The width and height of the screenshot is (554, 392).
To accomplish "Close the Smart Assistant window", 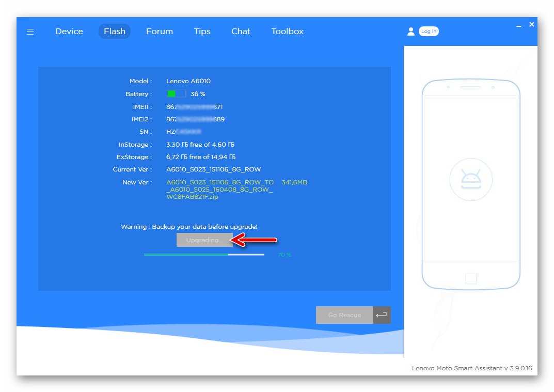I will 531,24.
